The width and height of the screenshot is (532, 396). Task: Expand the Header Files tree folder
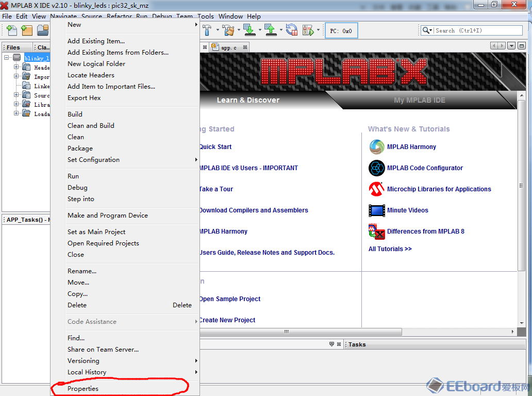click(x=16, y=67)
